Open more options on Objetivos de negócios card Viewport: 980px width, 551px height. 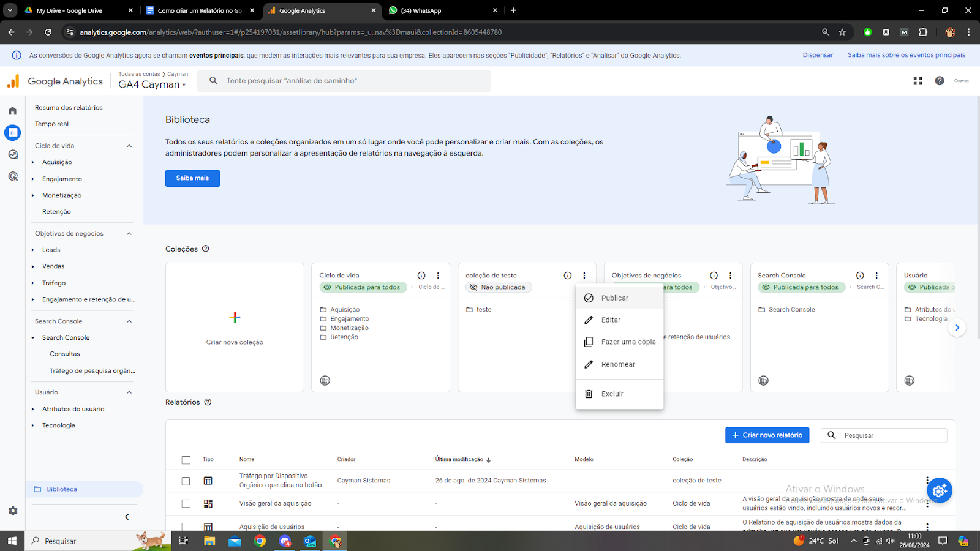(x=730, y=275)
